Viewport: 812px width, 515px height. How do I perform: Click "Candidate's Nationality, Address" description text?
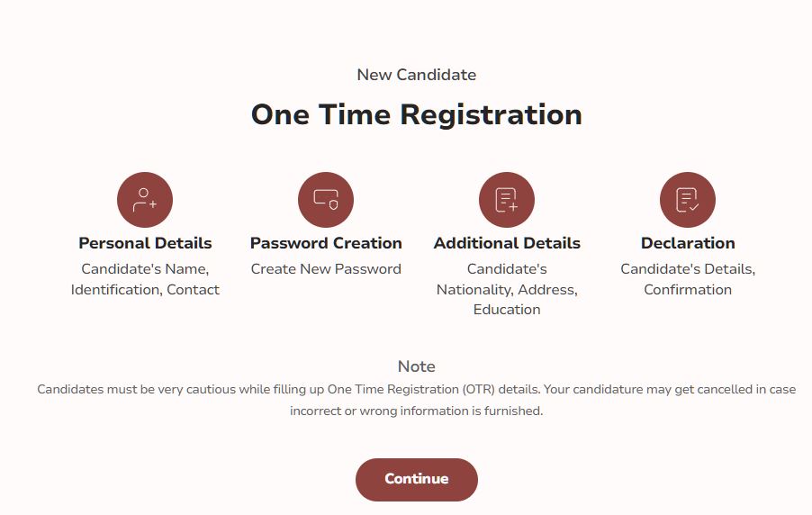[x=507, y=279]
